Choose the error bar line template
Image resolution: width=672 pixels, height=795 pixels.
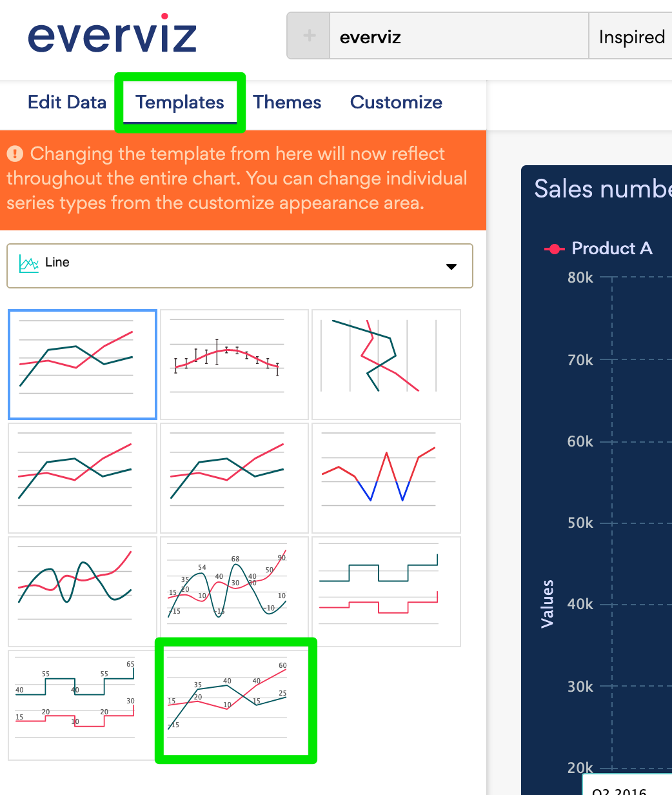(235, 364)
